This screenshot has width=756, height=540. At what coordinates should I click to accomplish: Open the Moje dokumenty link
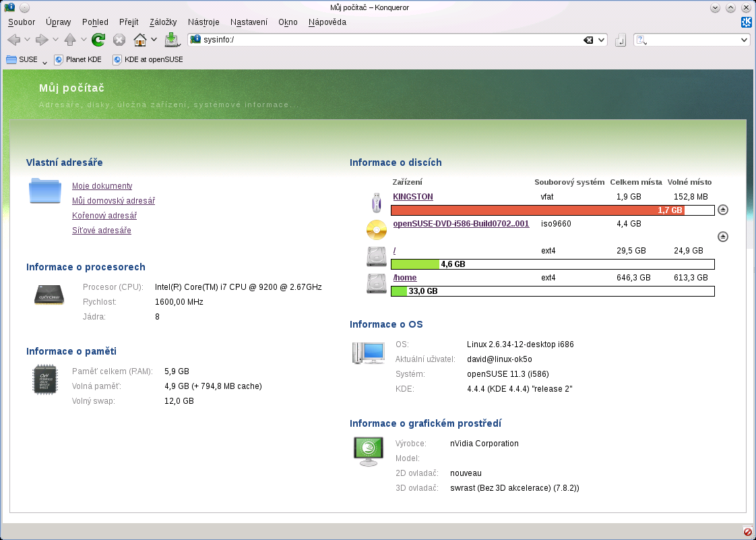coord(102,186)
